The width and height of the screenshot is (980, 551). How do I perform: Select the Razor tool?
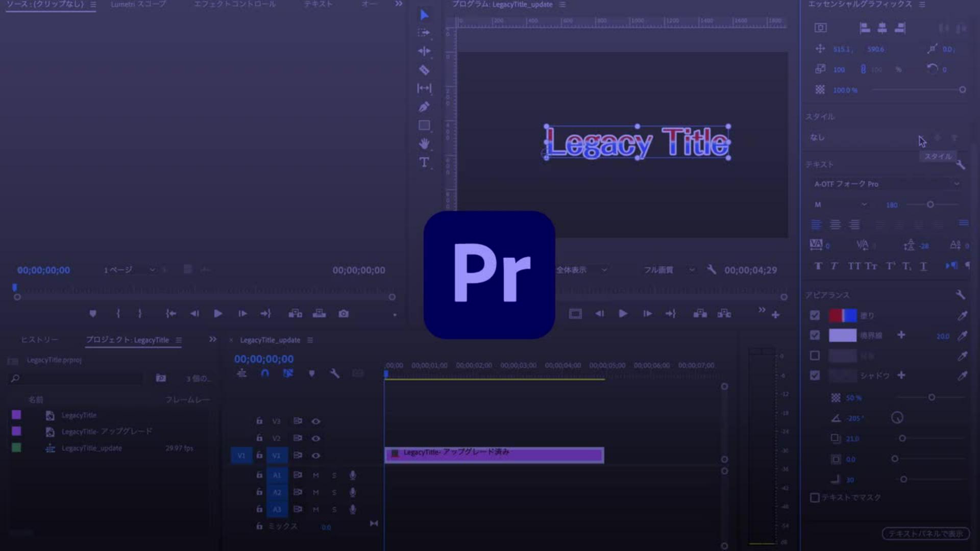click(424, 70)
